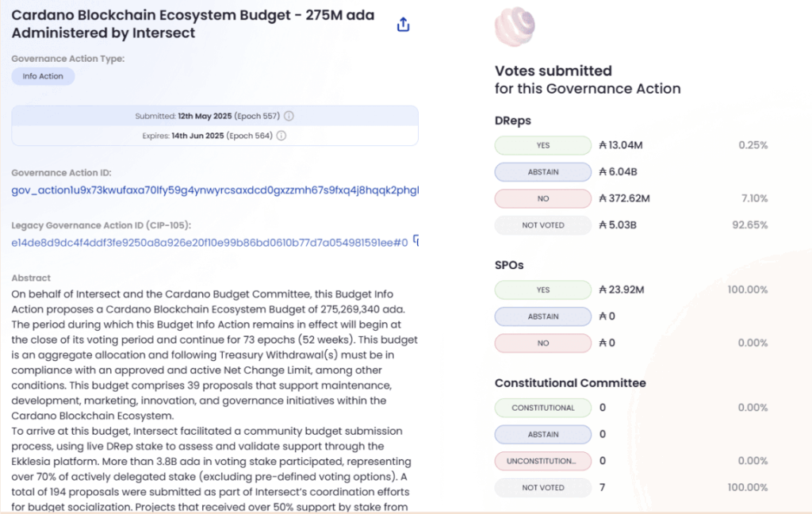The image size is (812, 514).
Task: Click the 7 count beside committee NOT VOTED
Action: (602, 487)
